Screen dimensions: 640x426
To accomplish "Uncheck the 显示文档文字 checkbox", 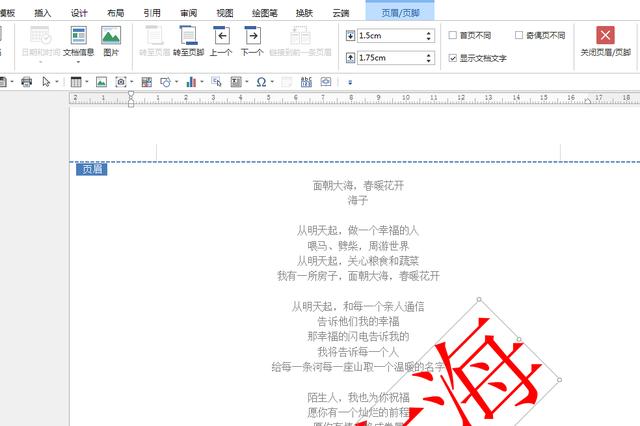I will [453, 58].
